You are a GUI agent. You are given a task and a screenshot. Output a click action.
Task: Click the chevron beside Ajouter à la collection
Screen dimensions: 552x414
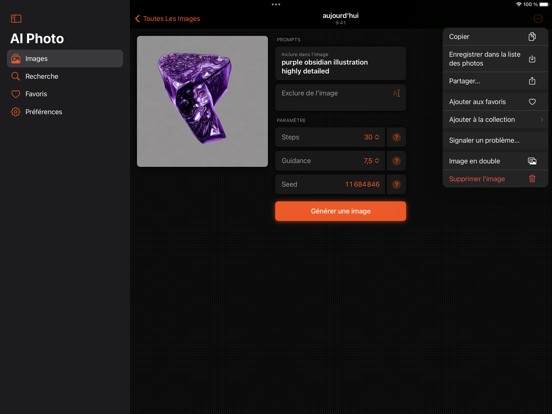541,119
